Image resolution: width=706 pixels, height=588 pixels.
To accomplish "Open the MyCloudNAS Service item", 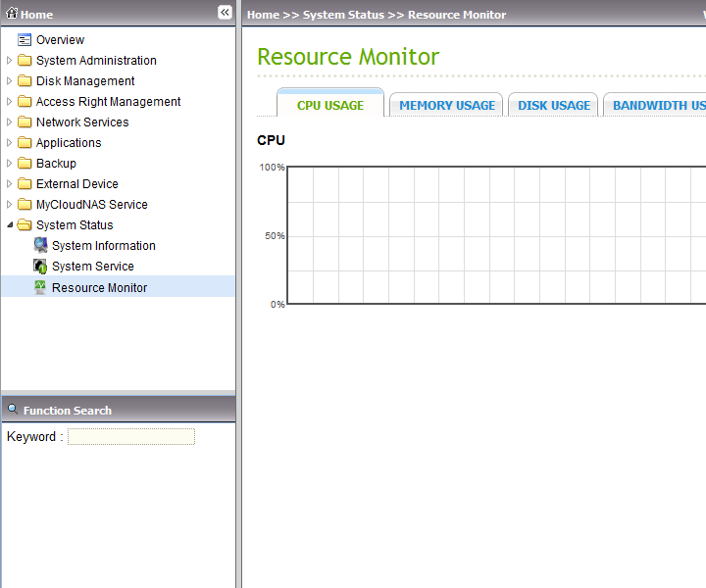I will click(x=91, y=205).
